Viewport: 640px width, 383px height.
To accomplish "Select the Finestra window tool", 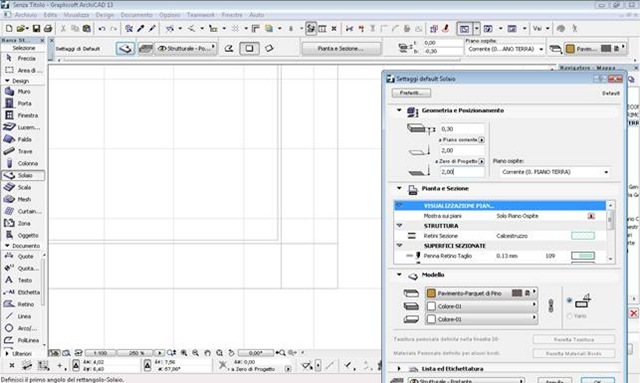I will [x=23, y=116].
